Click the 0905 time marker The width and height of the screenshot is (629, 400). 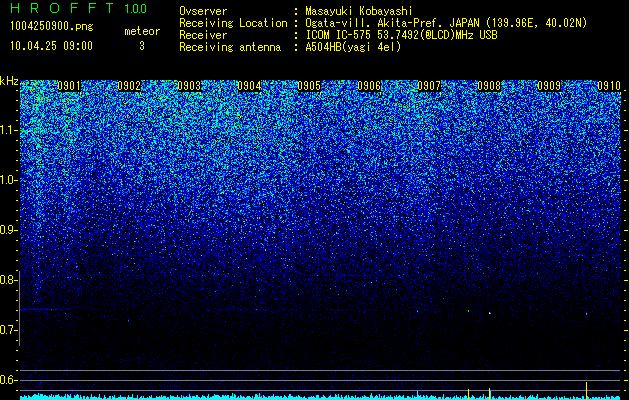click(x=309, y=86)
